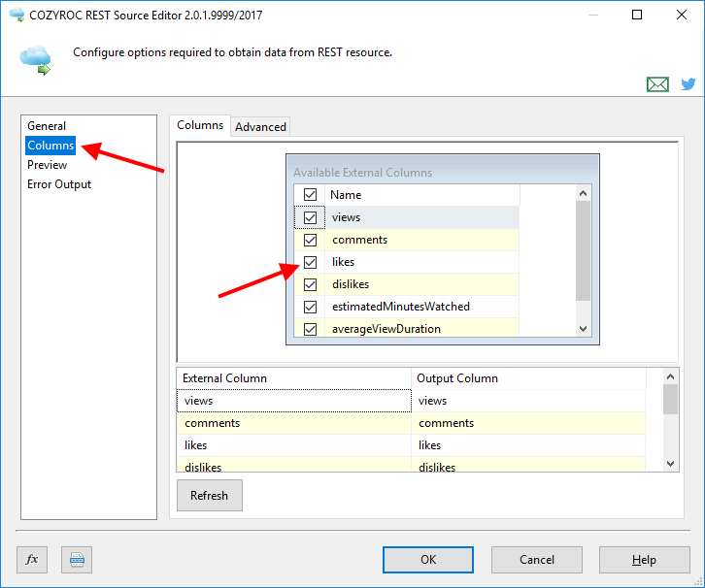Click the available columns scrollbar thumb
The image size is (705, 588).
point(584,250)
